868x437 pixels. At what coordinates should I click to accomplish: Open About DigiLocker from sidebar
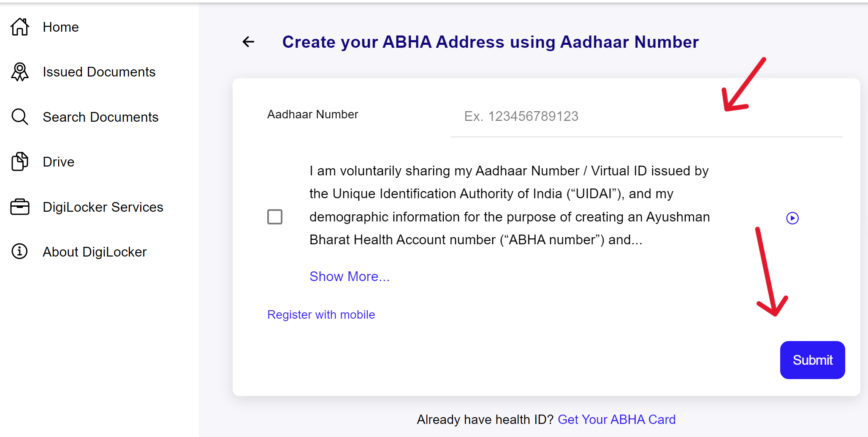pos(94,251)
